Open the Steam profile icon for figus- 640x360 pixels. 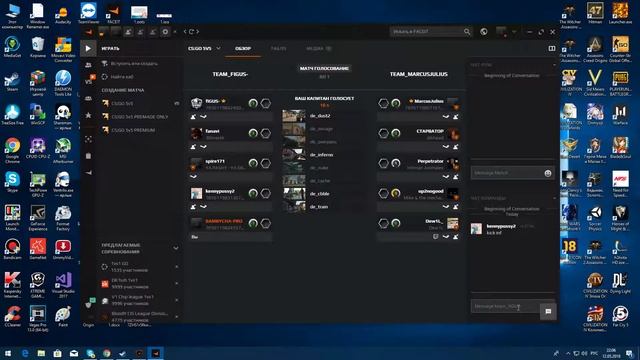(203, 117)
